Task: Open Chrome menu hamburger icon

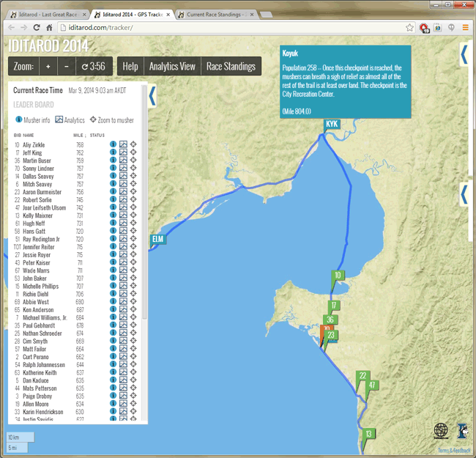Action: coord(465,28)
